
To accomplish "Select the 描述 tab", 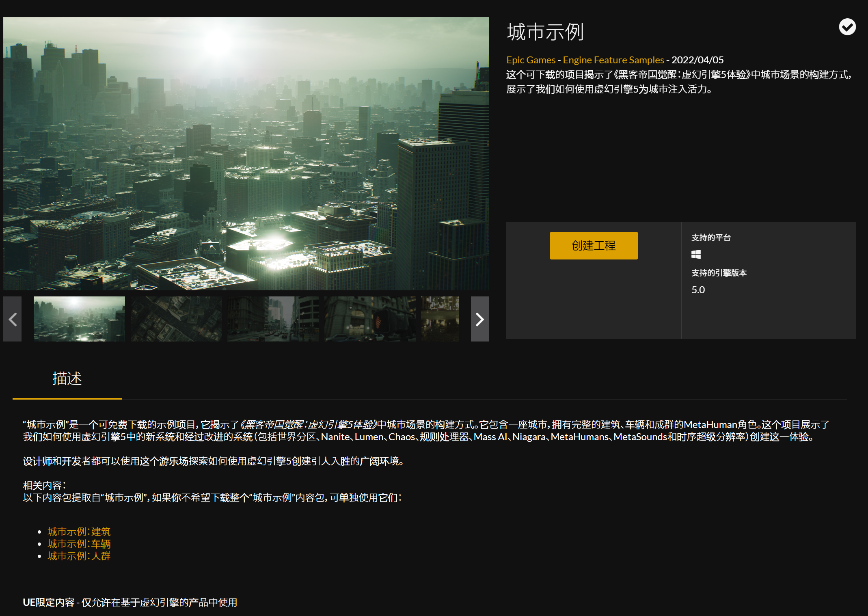I will [x=67, y=378].
